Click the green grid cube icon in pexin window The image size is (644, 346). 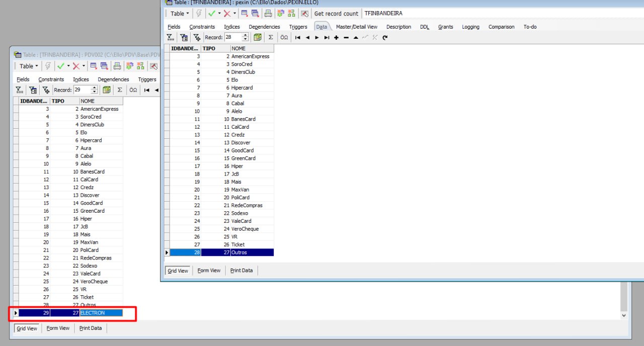coord(258,37)
